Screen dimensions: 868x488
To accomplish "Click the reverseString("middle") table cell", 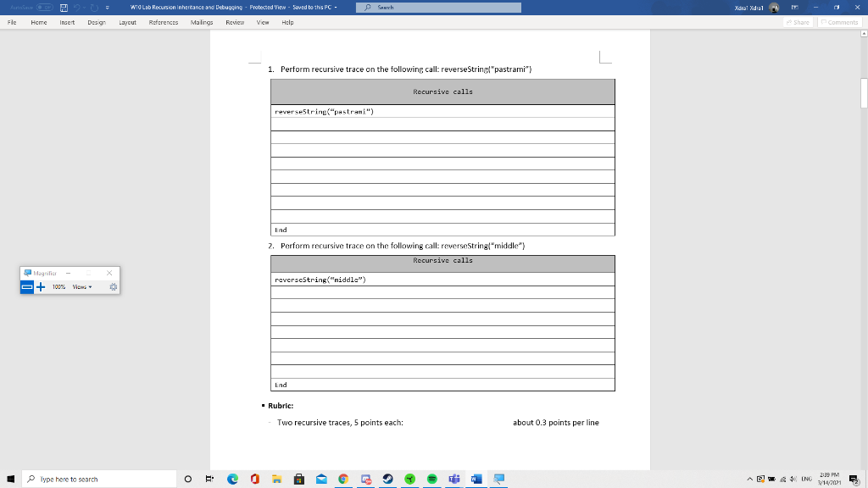I will [x=442, y=280].
